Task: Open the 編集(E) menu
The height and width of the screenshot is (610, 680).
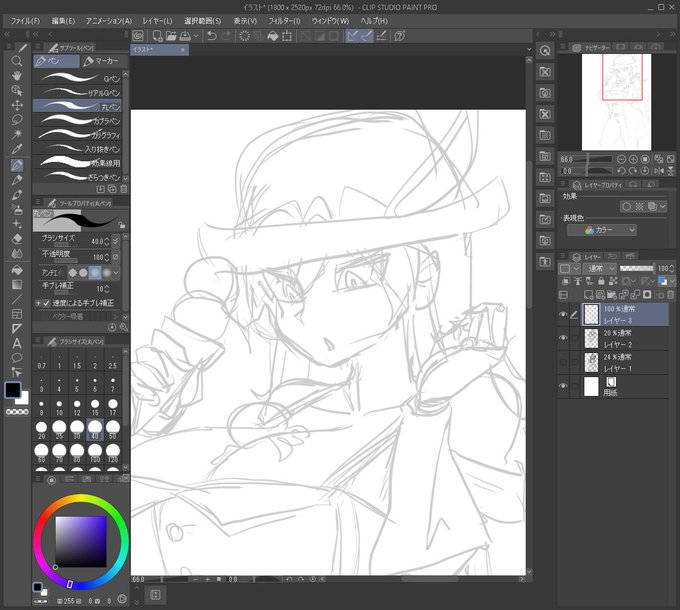Action: point(63,21)
